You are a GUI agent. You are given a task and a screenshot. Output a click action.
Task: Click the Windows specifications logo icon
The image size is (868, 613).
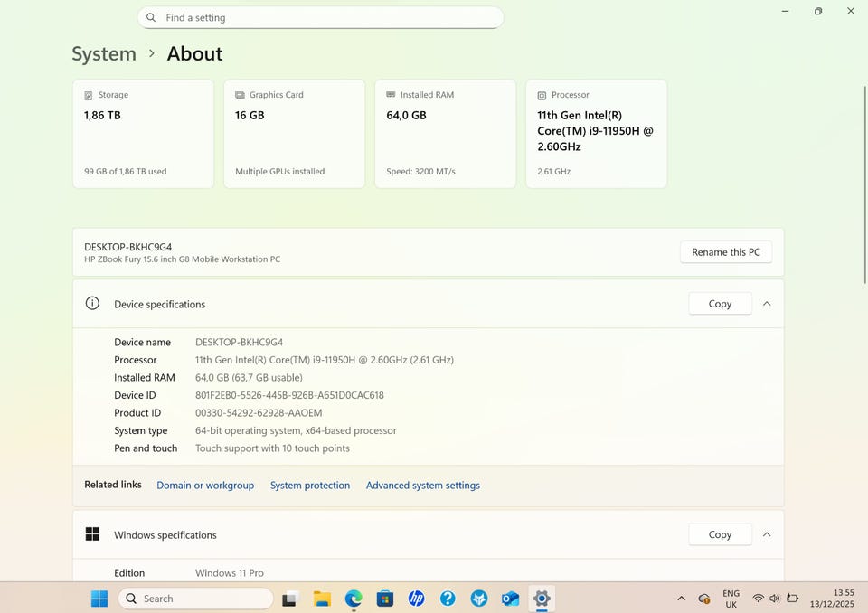[92, 533]
